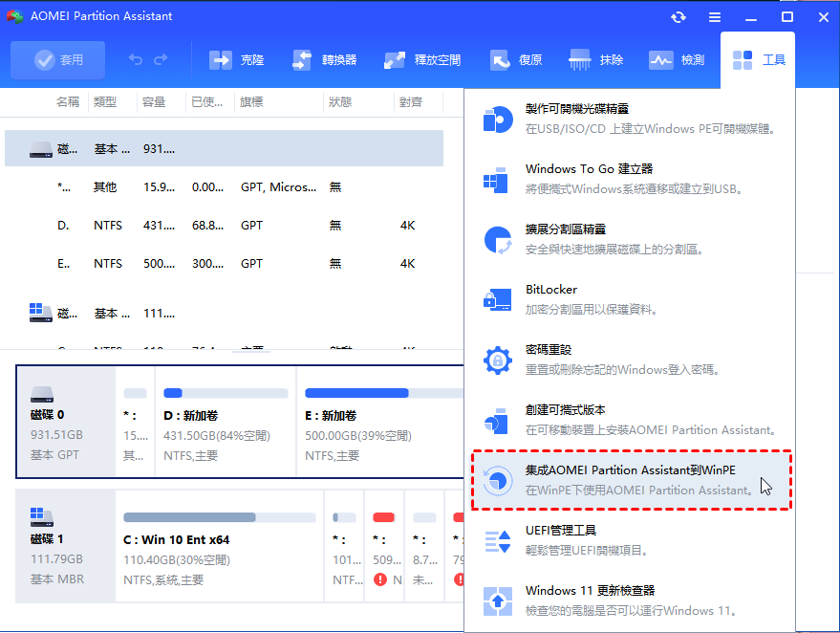Select the 509... partition block with warning
Viewport: 840px width, 633px height.
click(x=385, y=546)
